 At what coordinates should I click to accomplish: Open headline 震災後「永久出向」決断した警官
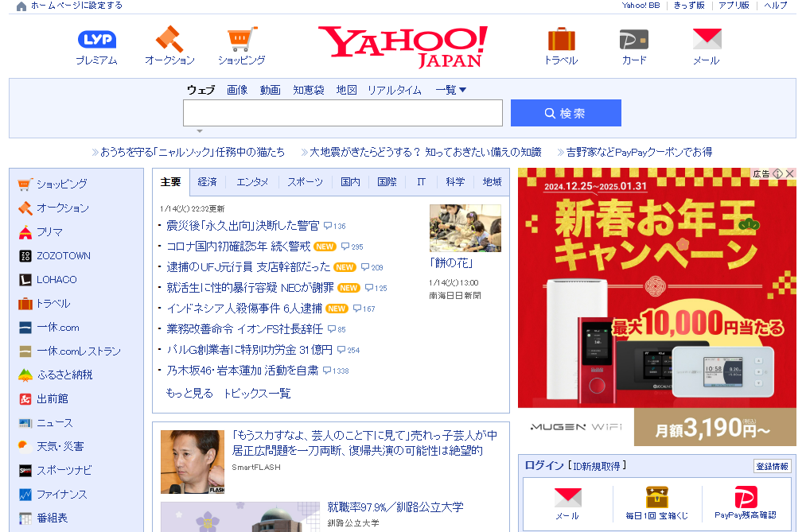243,226
